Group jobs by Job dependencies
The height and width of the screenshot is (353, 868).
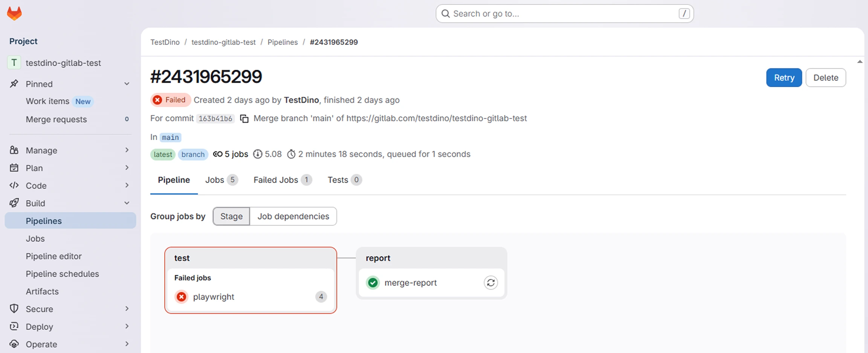(x=293, y=216)
